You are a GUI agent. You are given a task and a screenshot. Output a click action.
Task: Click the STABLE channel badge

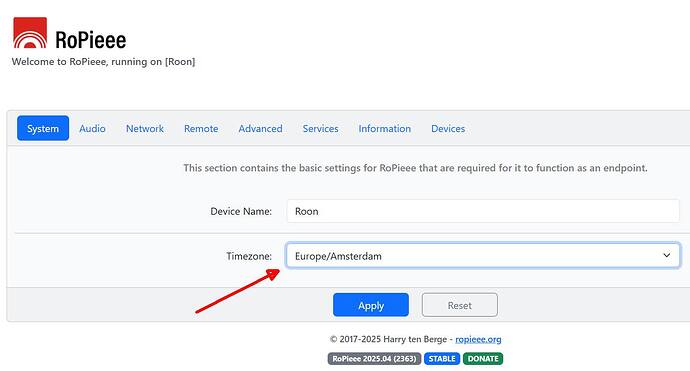(442, 359)
